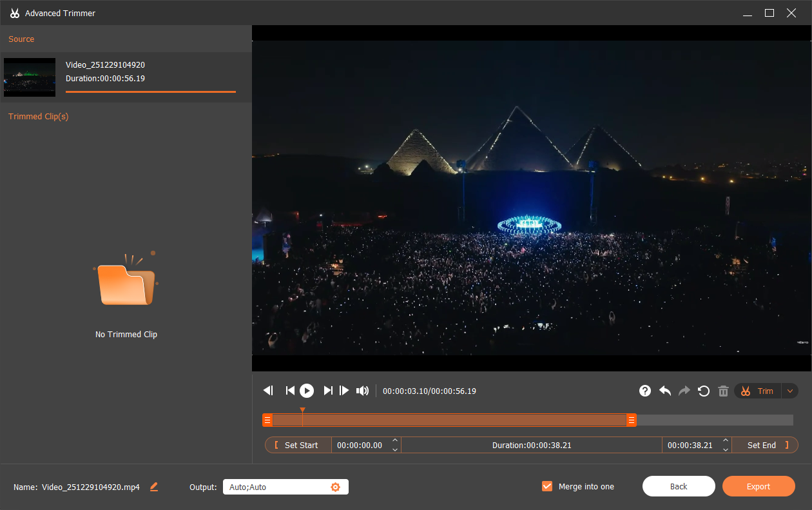Reset all trim changes
812x510 pixels.
pos(703,391)
